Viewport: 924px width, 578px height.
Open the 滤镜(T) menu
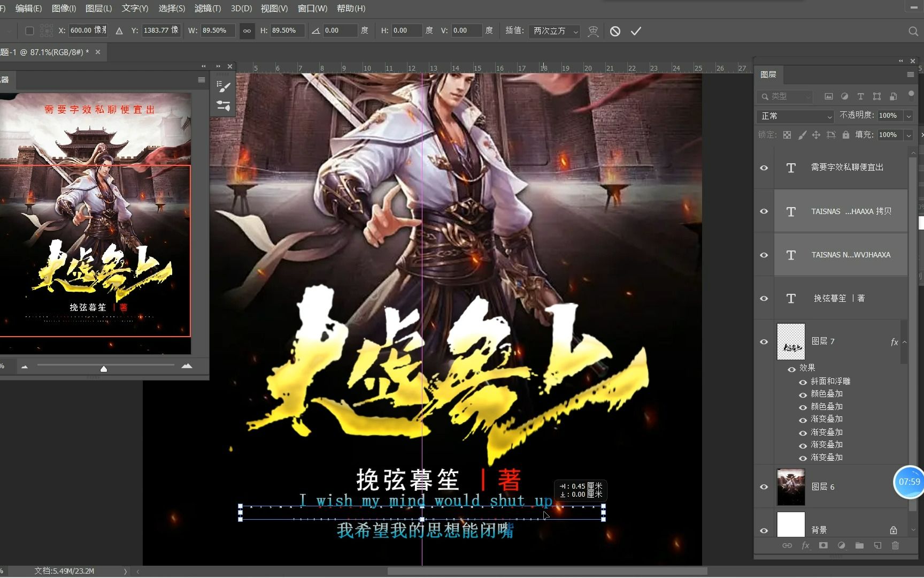(x=207, y=9)
